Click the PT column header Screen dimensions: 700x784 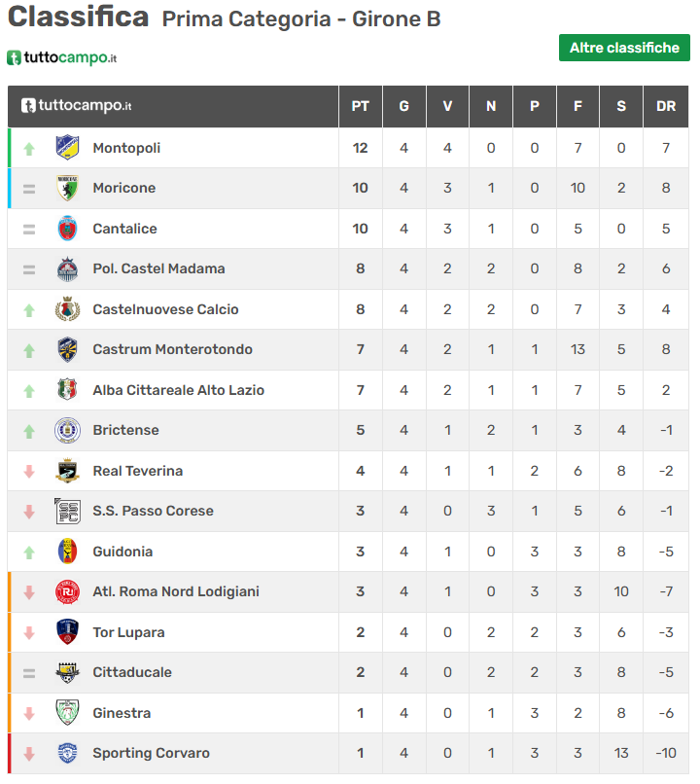tap(360, 106)
